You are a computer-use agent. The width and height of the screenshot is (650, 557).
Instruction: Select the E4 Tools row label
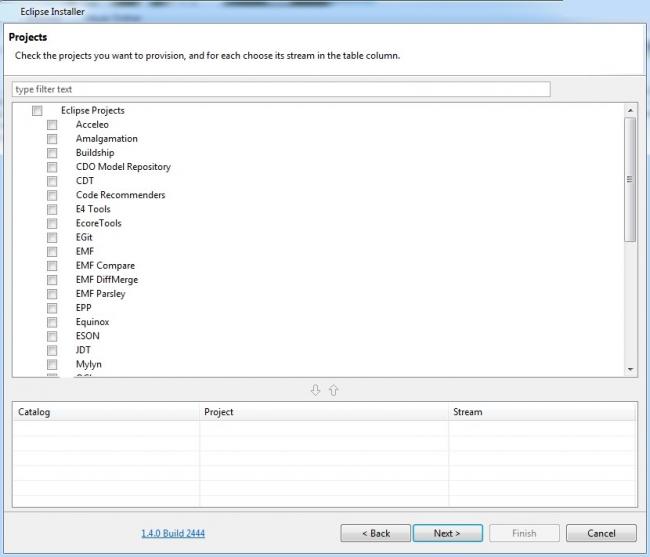[93, 209]
